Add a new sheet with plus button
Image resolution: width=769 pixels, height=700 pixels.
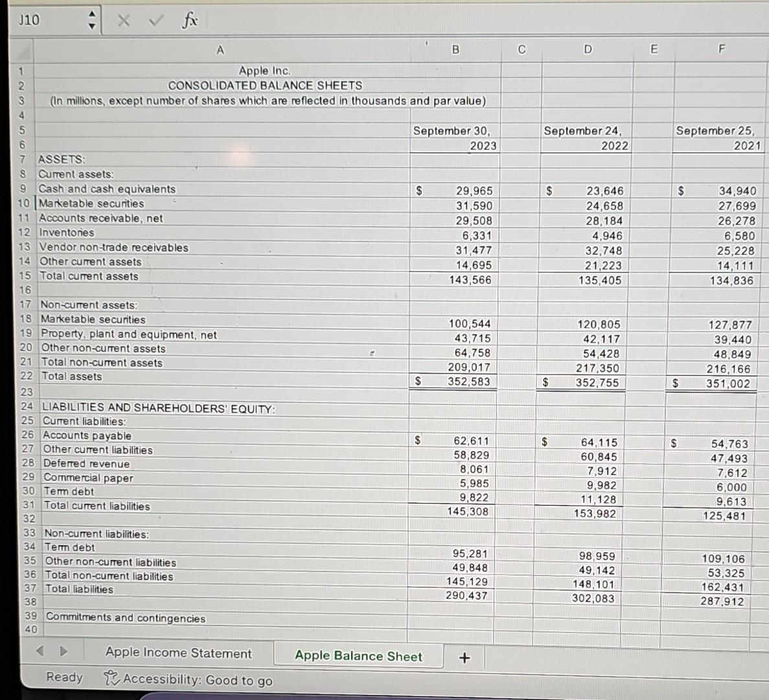[x=464, y=657]
